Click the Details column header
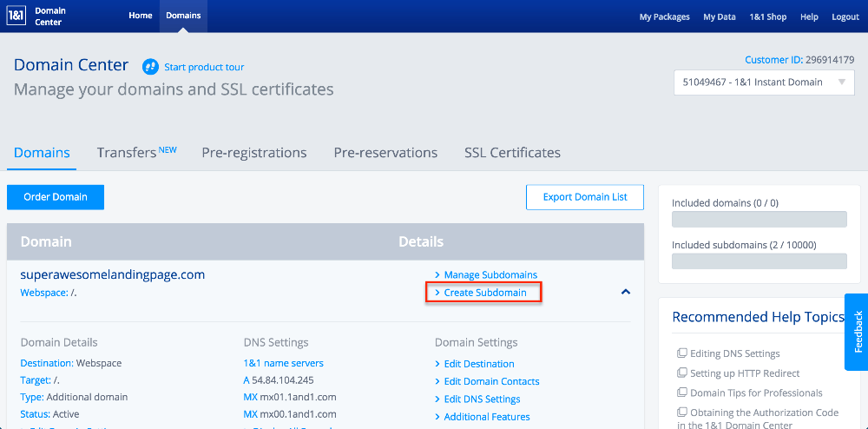Viewport: 868px width, 429px height. (421, 242)
